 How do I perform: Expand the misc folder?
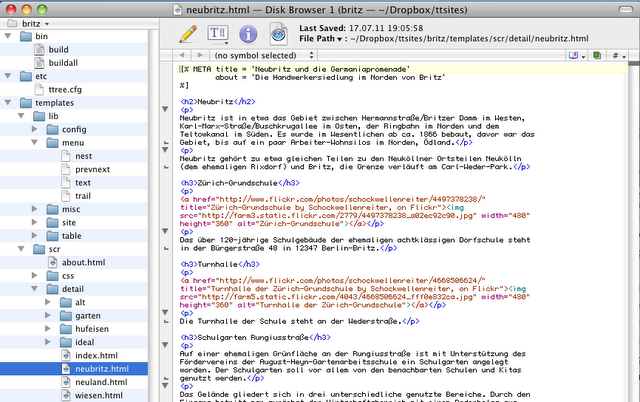pyautogui.click(x=35, y=209)
